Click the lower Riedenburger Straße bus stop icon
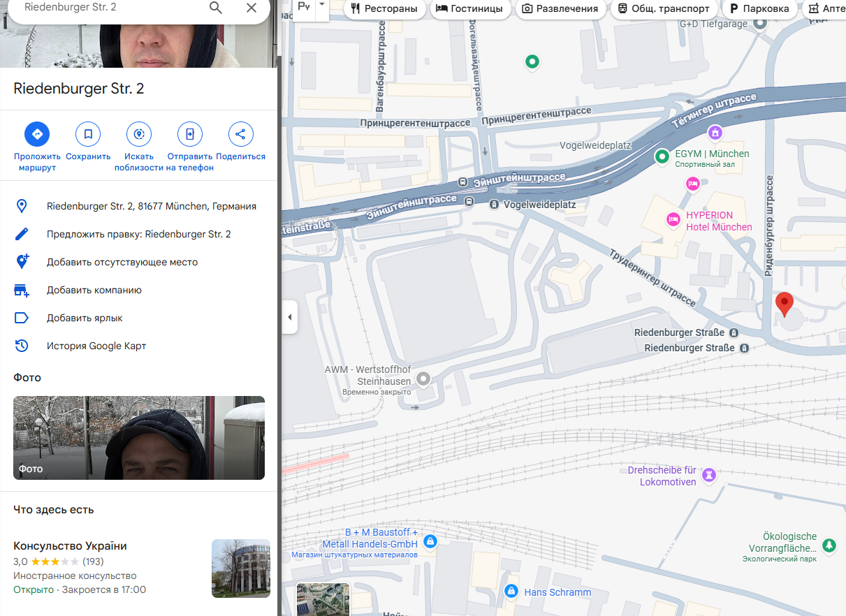This screenshot has height=616, width=846. (x=745, y=348)
